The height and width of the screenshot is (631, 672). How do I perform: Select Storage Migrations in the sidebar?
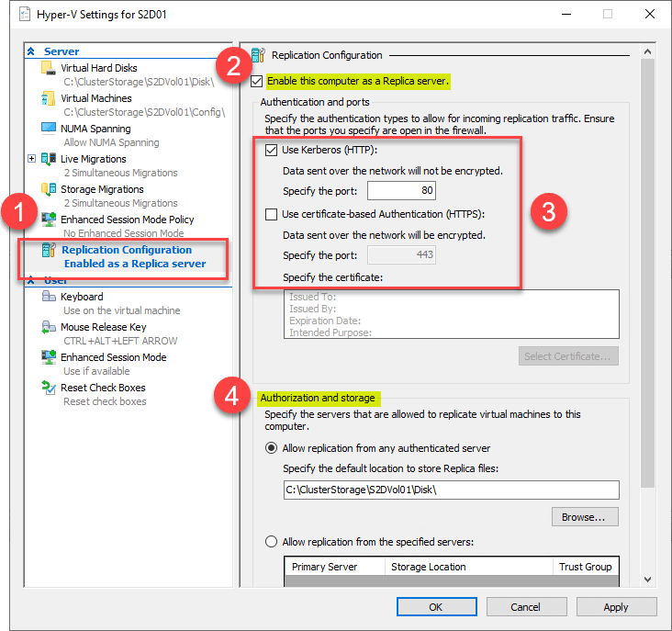coord(102,189)
